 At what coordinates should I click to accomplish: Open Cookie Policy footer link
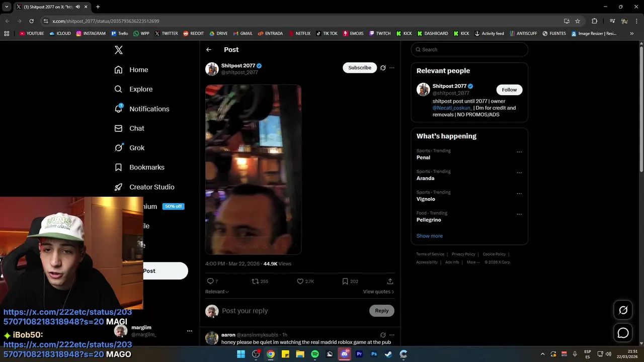[x=494, y=254]
